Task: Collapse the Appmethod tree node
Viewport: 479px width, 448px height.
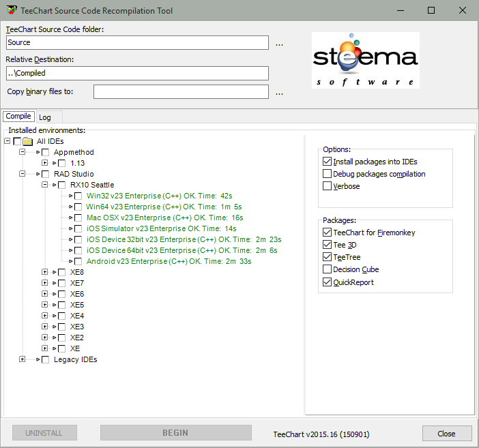Action: coord(22,152)
